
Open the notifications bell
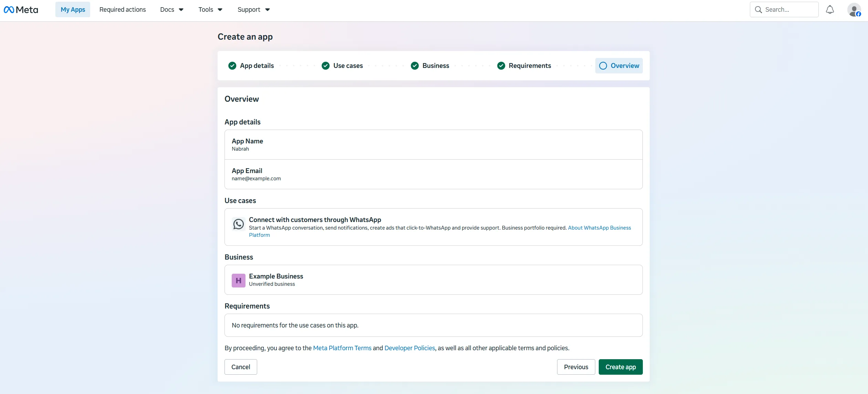click(830, 10)
